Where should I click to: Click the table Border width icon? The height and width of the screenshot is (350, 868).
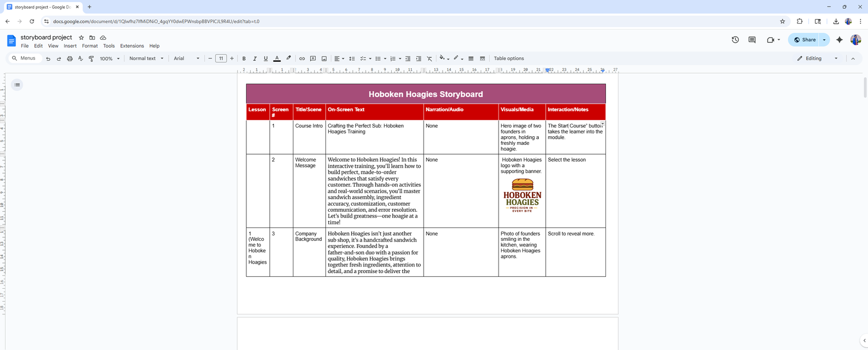tap(471, 59)
